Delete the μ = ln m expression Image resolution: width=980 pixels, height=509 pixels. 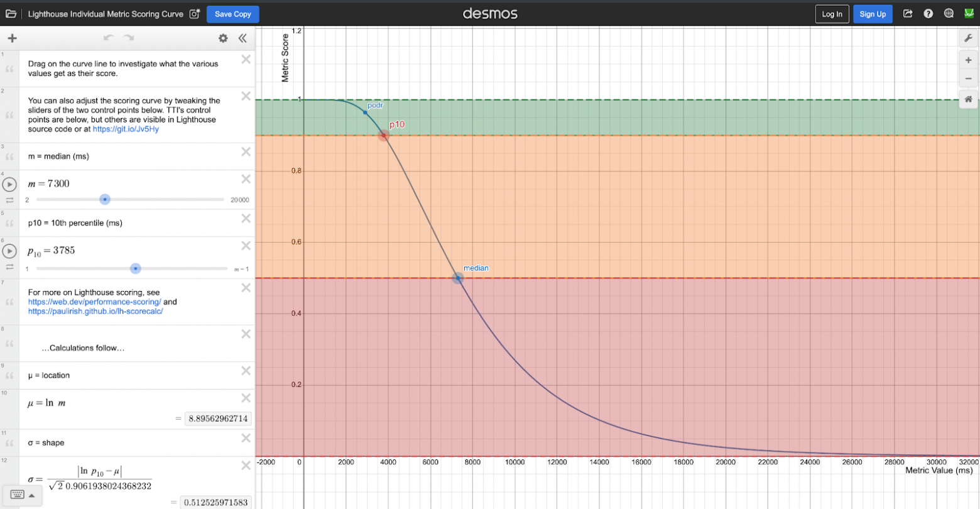(x=246, y=398)
